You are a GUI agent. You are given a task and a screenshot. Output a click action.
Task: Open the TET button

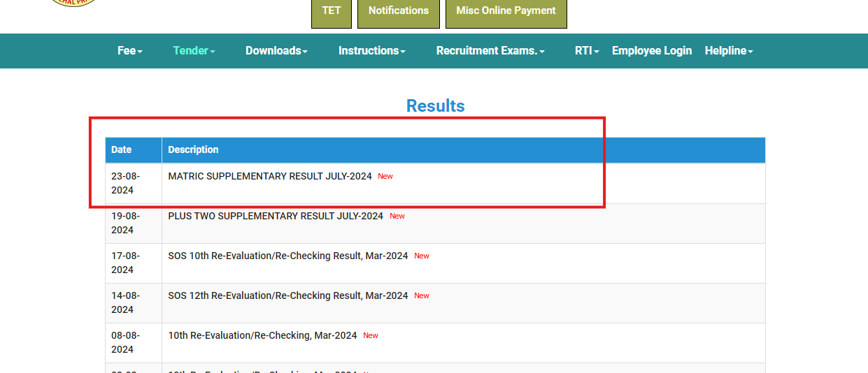tap(332, 12)
